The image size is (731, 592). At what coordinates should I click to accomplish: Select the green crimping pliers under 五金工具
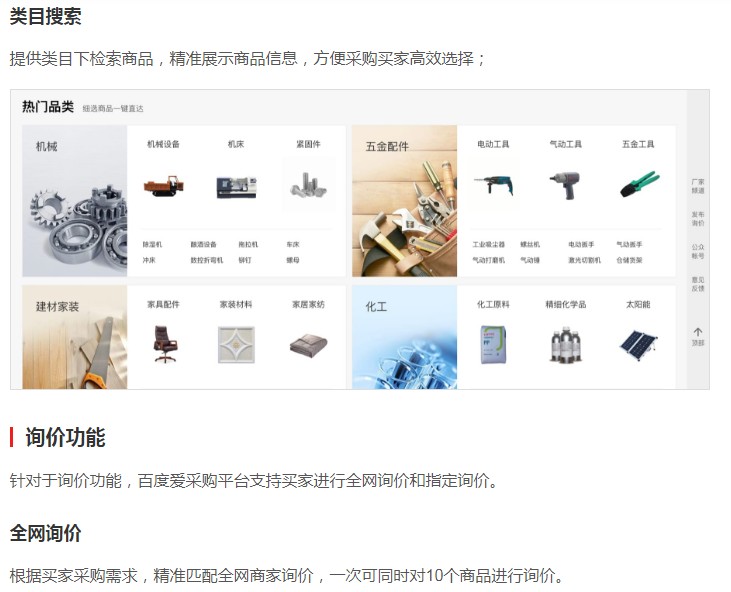tap(639, 184)
